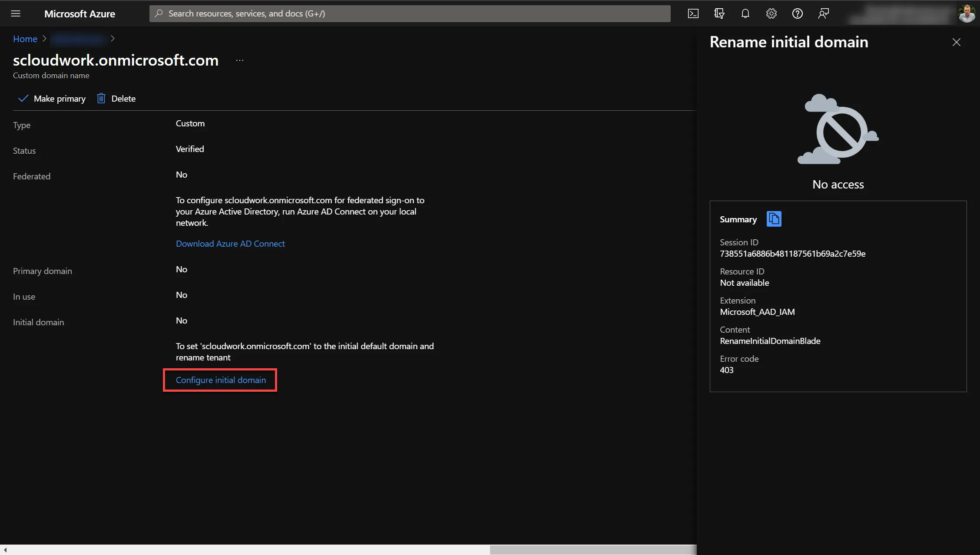Select the Content value RenameInitialDomainBlade
This screenshot has width=980, height=555.
coord(770,341)
